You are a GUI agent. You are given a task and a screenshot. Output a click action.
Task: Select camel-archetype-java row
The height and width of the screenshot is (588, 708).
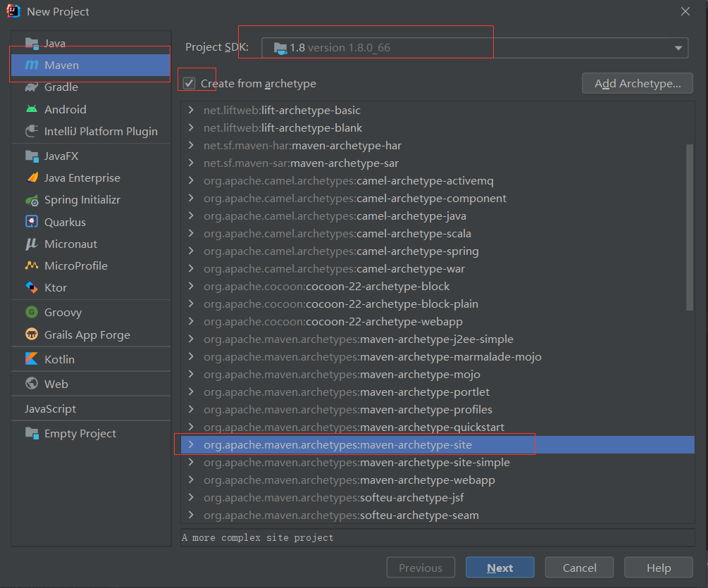(x=437, y=215)
